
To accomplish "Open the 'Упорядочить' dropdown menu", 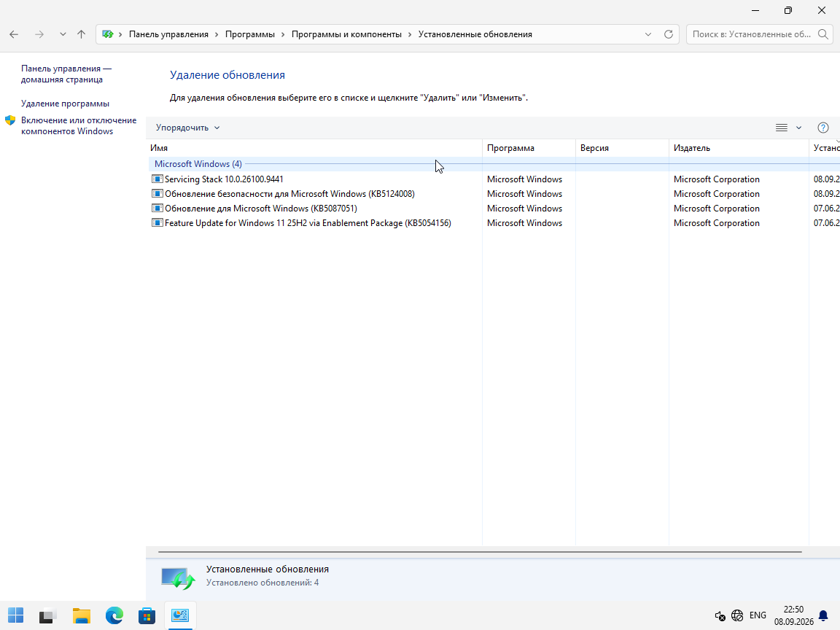I will pyautogui.click(x=187, y=128).
